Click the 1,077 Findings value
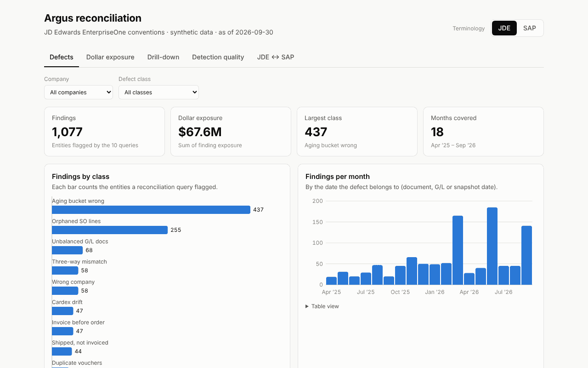 coord(68,132)
